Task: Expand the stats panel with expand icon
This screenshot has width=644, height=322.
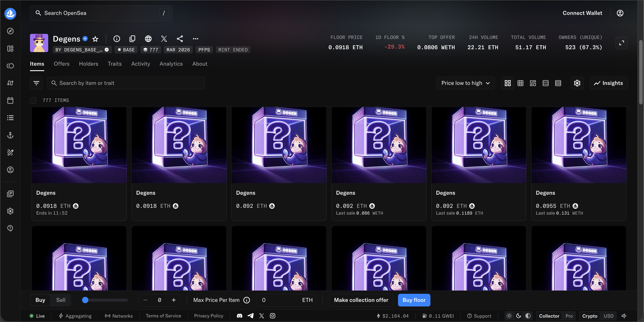Action: (x=621, y=43)
